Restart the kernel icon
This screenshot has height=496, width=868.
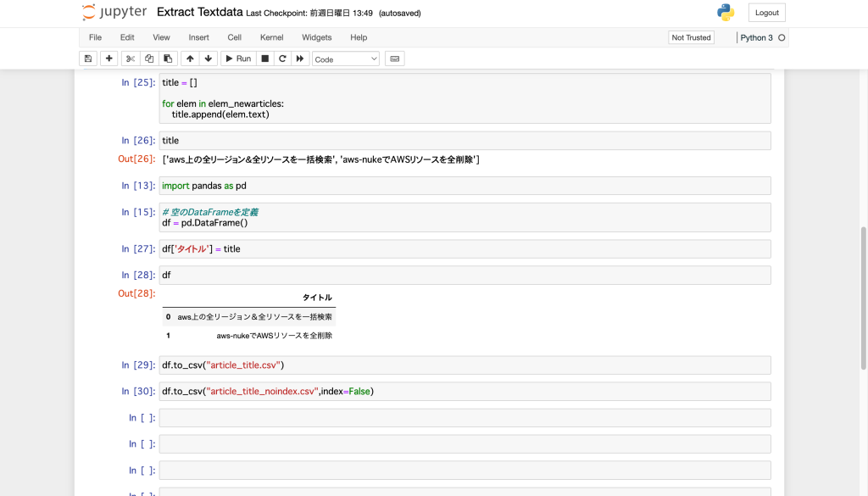point(282,59)
